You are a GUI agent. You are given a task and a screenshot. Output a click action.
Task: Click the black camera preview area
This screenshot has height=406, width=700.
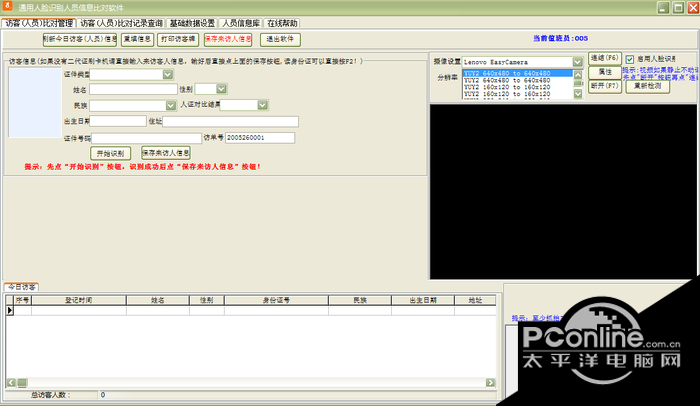[563, 192]
